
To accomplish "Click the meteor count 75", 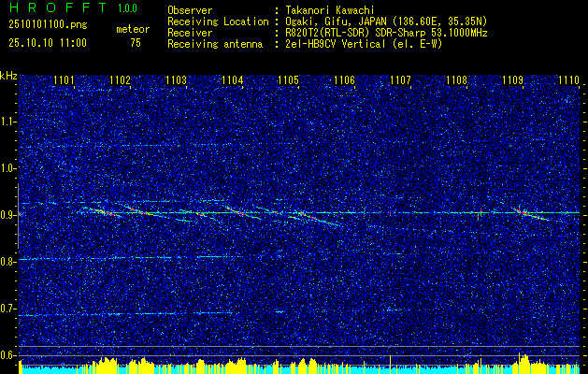I will [x=136, y=43].
